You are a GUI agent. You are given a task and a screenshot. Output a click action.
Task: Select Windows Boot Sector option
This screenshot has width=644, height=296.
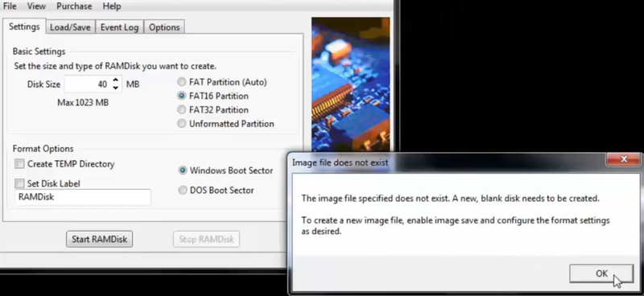coord(225,171)
